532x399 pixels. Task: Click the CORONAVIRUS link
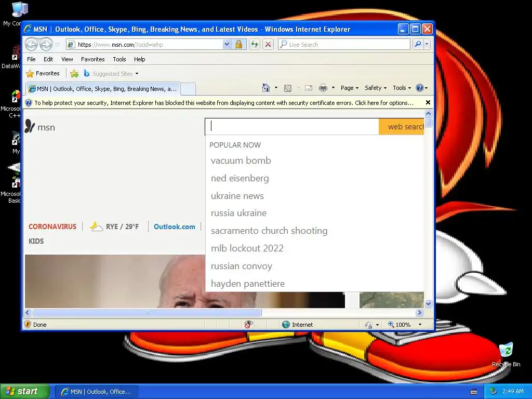click(x=52, y=227)
